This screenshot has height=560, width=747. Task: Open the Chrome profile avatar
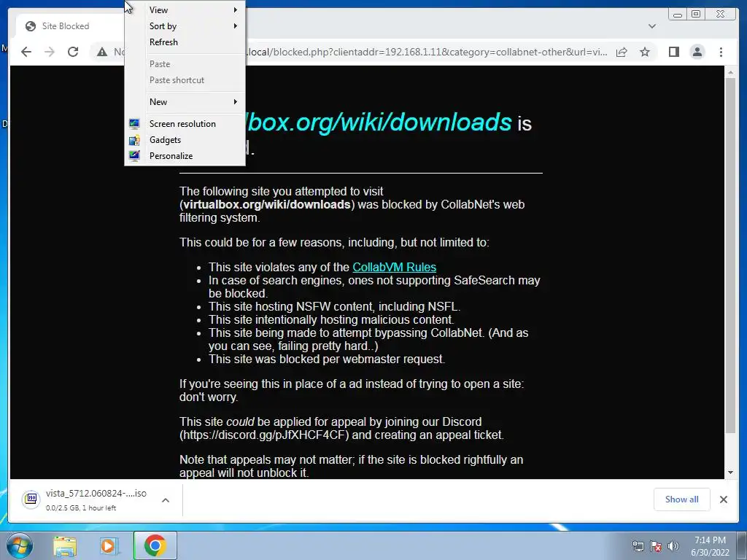click(x=697, y=52)
